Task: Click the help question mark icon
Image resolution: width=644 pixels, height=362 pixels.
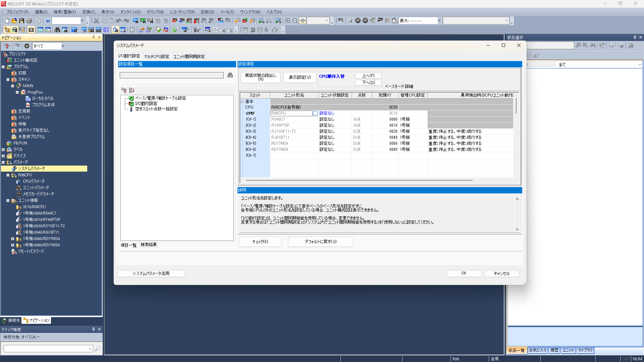Action: [x=48, y=21]
